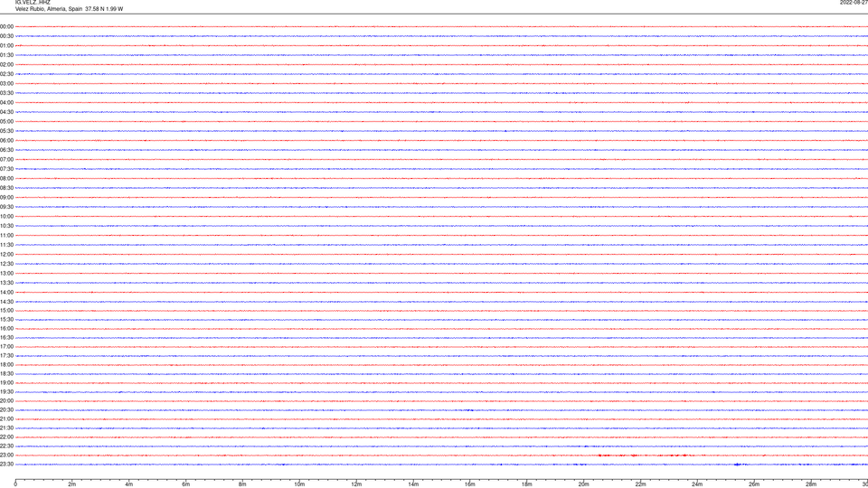The height and width of the screenshot is (488, 868).
Task: Click the 18m tick label
Action: tap(527, 484)
